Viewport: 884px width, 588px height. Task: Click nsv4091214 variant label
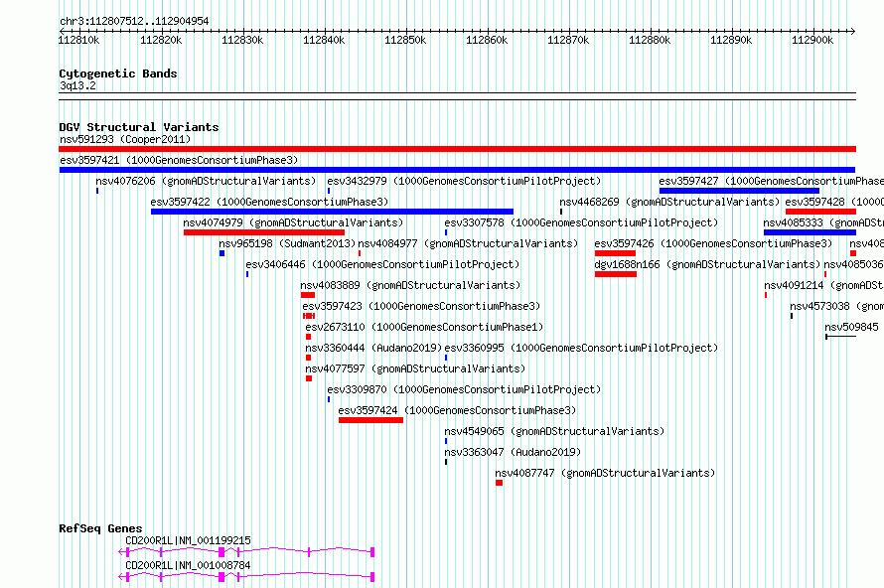[823, 285]
